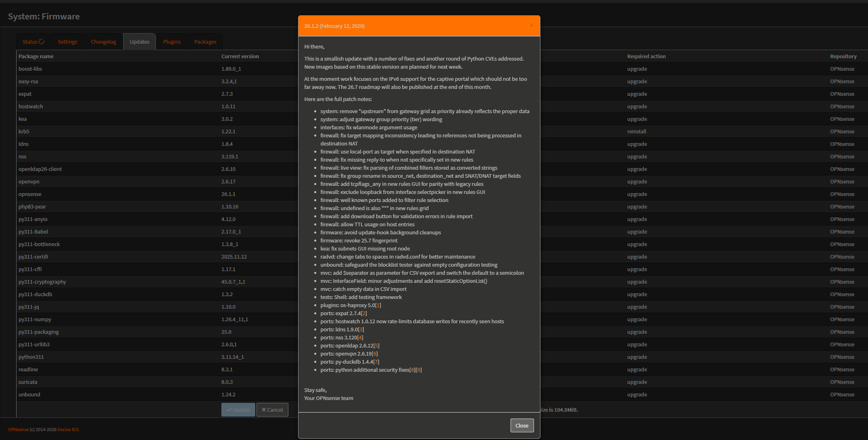Open expat 2.7.4 reference link [2]

pyautogui.click(x=364, y=313)
